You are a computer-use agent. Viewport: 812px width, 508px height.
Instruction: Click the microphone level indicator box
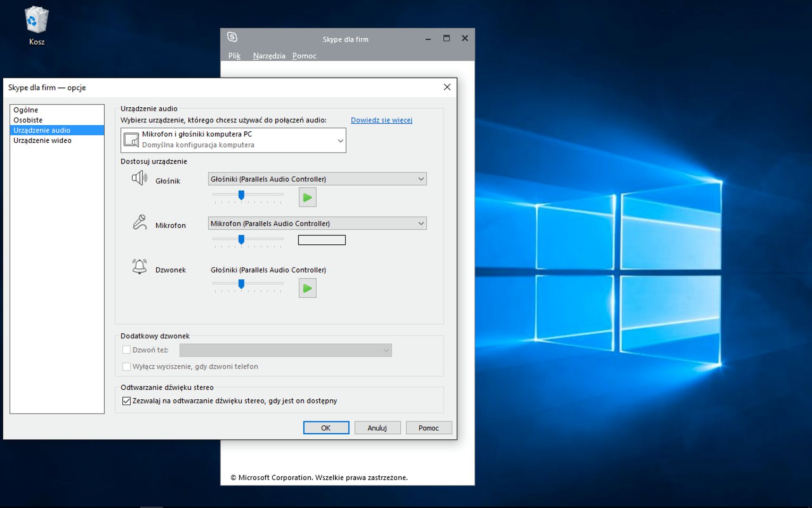pyautogui.click(x=322, y=240)
